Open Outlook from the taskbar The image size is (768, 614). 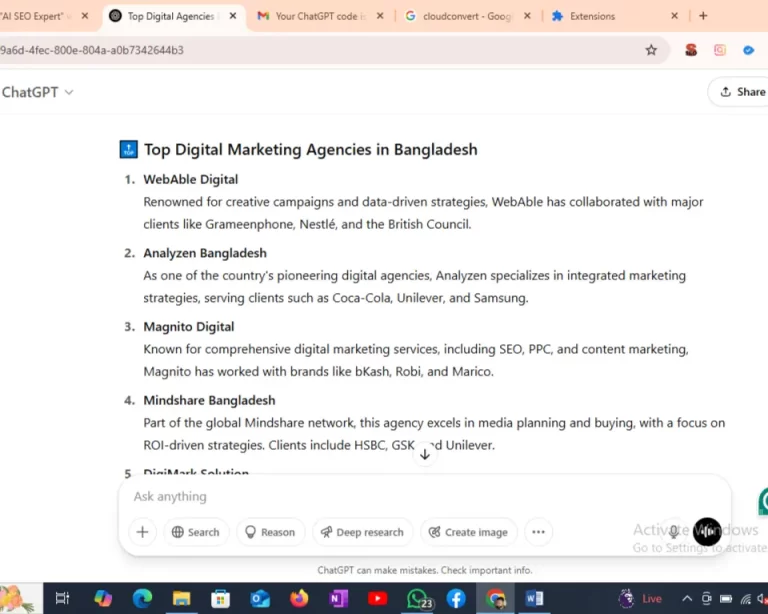(x=260, y=598)
